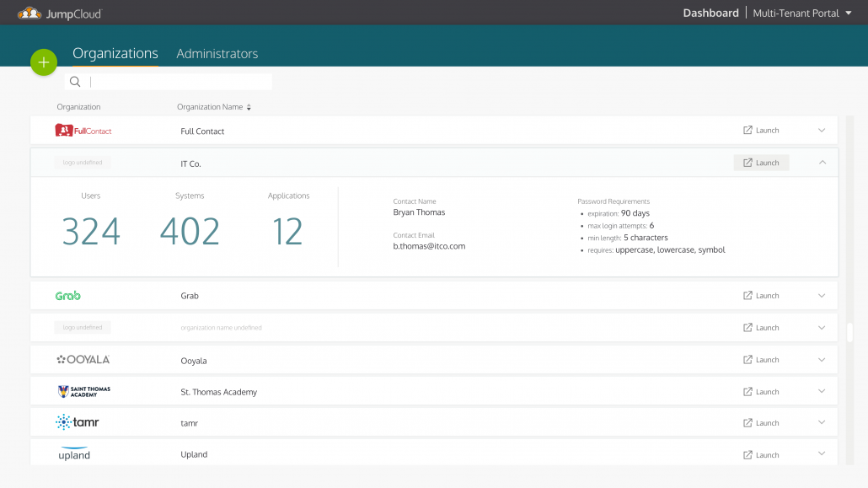Click the search magnifier icon

[x=75, y=82]
